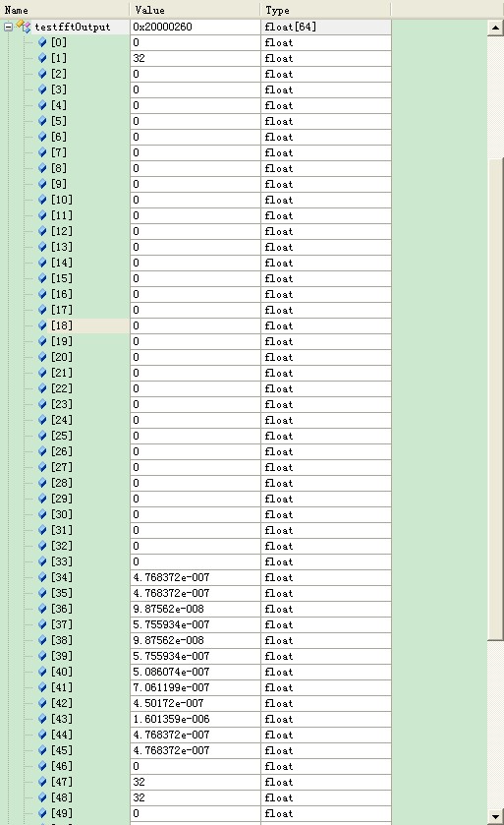Click the icon beside element [46]
Image resolution: width=504 pixels, height=825 pixels.
pos(42,766)
